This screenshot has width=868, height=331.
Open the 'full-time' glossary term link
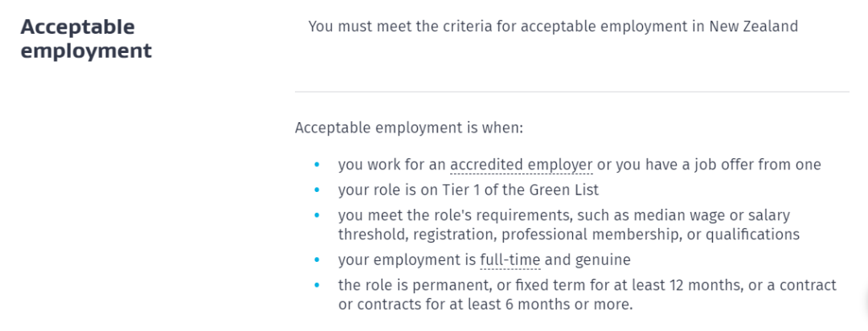click(510, 259)
